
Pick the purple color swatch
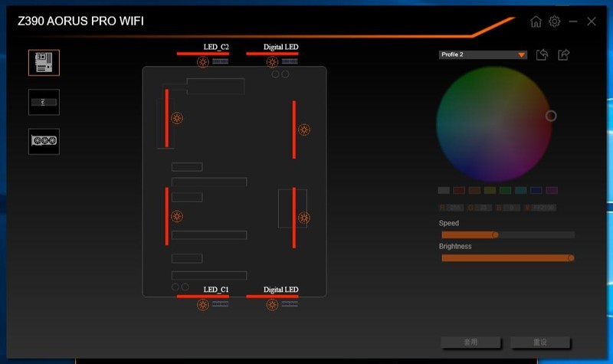tap(552, 190)
